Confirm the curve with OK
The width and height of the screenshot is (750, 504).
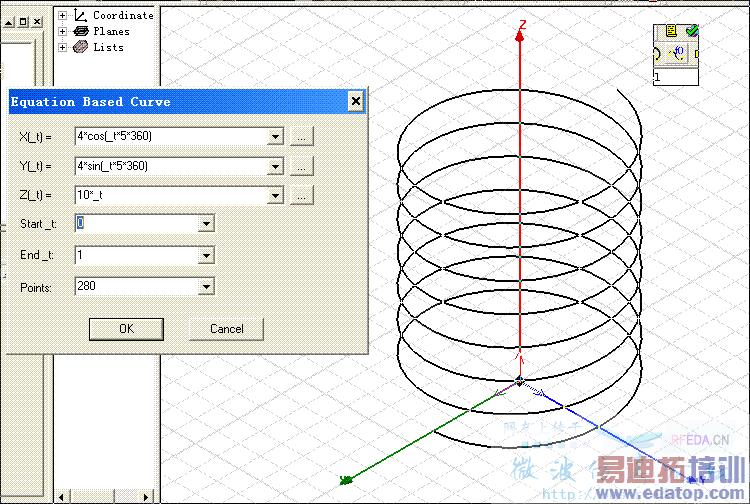126,329
